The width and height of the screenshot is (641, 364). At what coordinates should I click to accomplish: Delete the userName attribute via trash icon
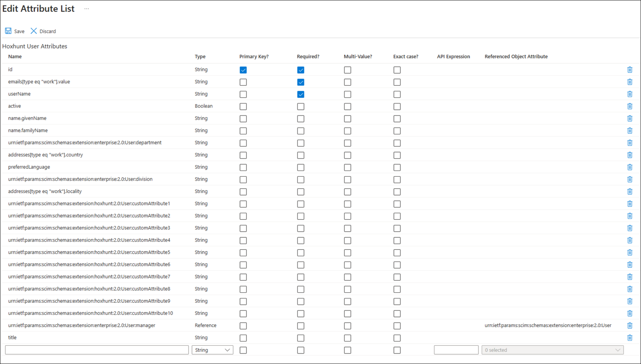tap(630, 94)
